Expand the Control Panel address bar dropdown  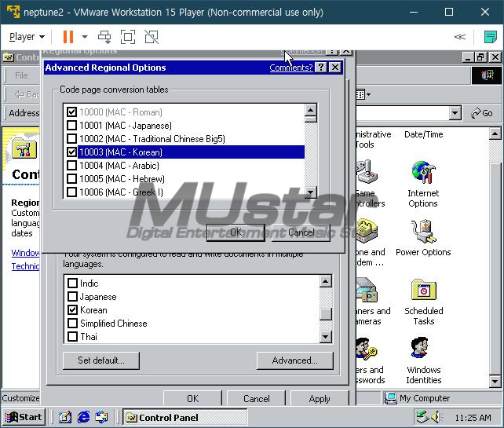tap(455, 113)
